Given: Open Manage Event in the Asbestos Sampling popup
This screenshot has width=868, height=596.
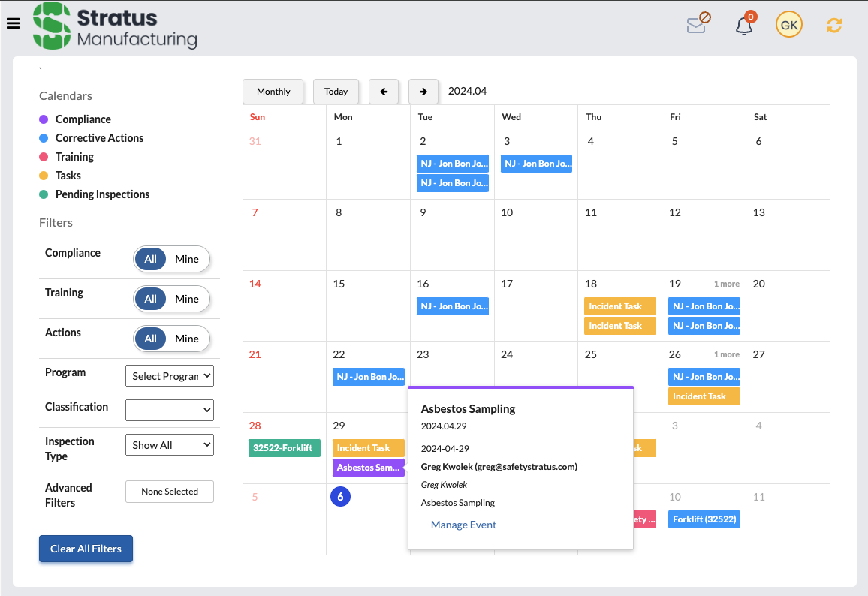Looking at the screenshot, I should point(463,525).
